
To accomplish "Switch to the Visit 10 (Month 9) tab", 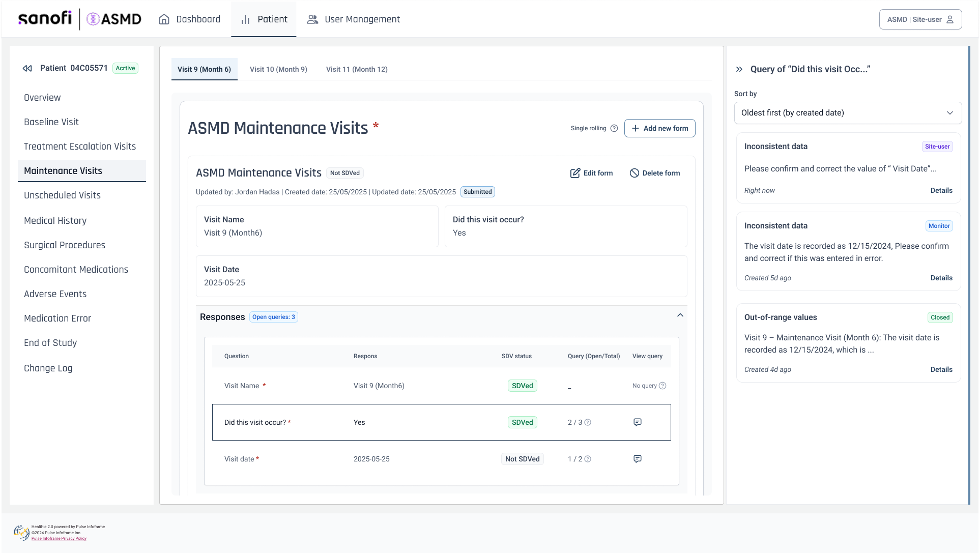I will [278, 69].
